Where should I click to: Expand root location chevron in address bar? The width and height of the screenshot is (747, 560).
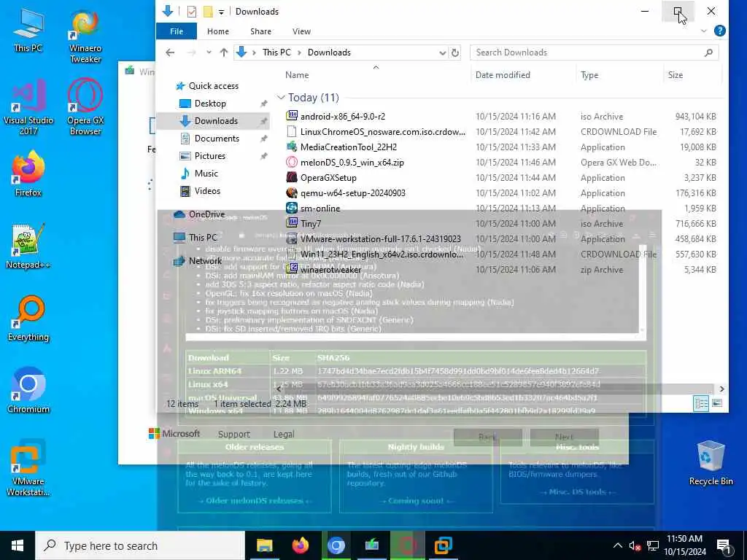[x=255, y=52]
